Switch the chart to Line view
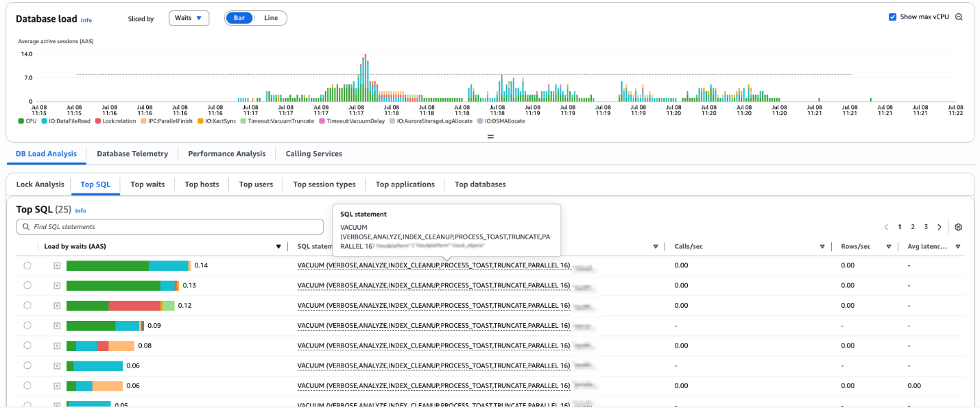 pos(271,18)
